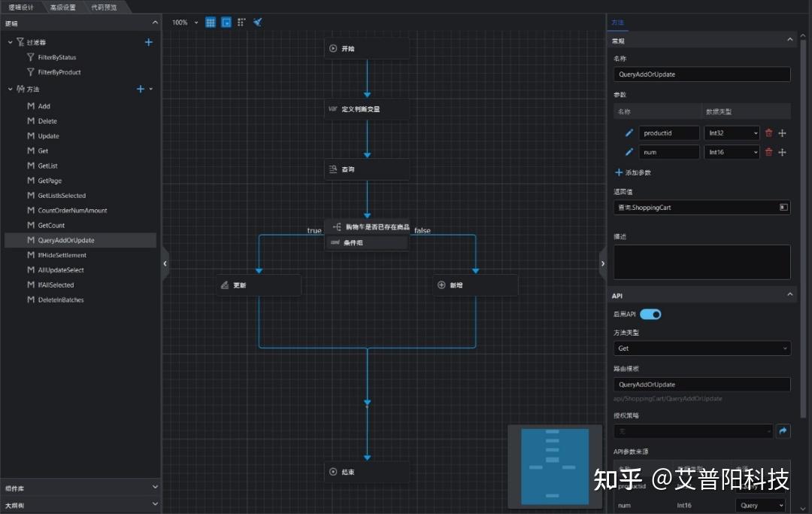The image size is (812, 514).
Task: Click the dotted auto-layout icon in the canvas toolbar
Action: point(241,23)
